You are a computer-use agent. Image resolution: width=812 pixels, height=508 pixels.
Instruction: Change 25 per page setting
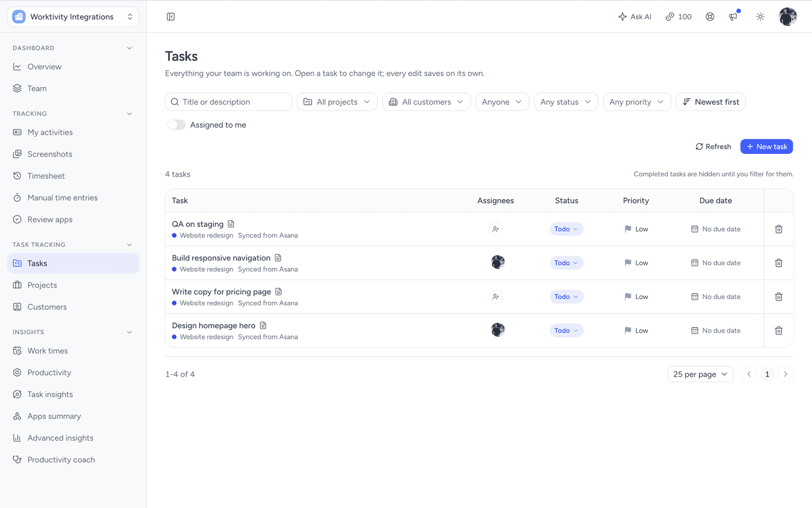point(700,374)
